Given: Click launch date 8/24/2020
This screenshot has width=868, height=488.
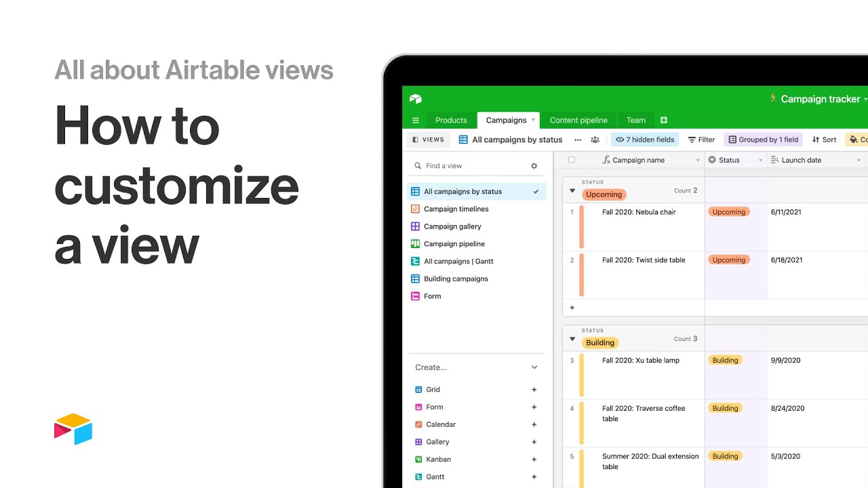Looking at the screenshot, I should (x=787, y=409).
